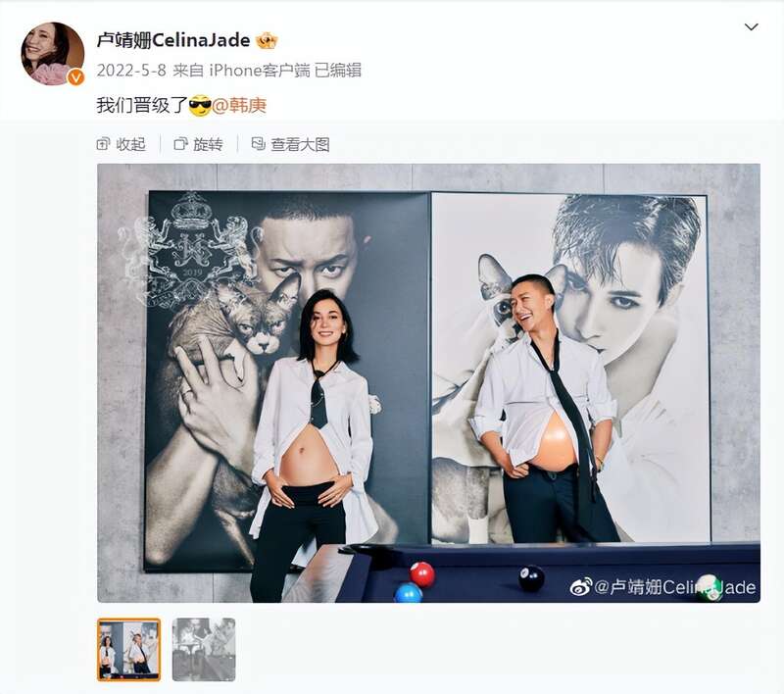
Task: Open 卢靖姗CelinaJade's profile avatar
Action: coord(53,54)
